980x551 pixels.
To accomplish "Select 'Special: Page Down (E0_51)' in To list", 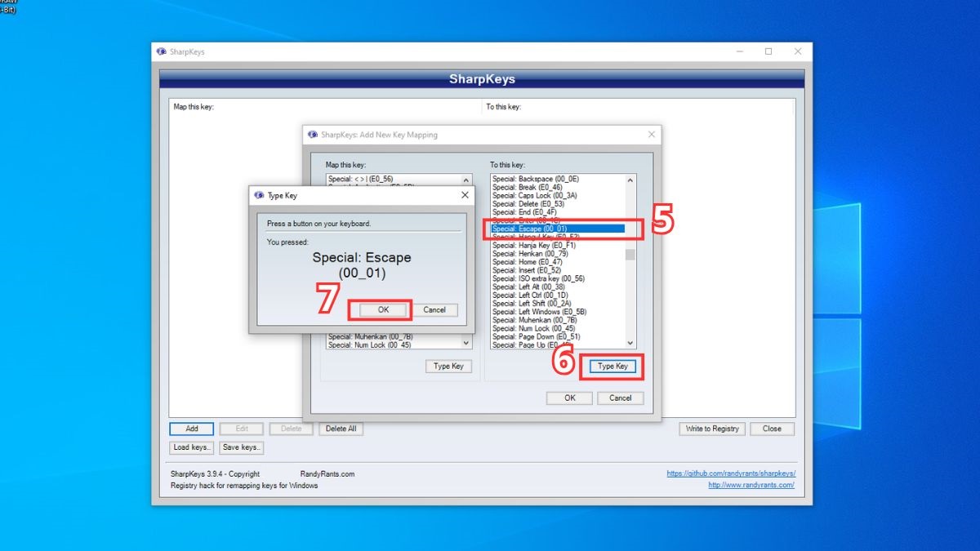I will tap(558, 336).
